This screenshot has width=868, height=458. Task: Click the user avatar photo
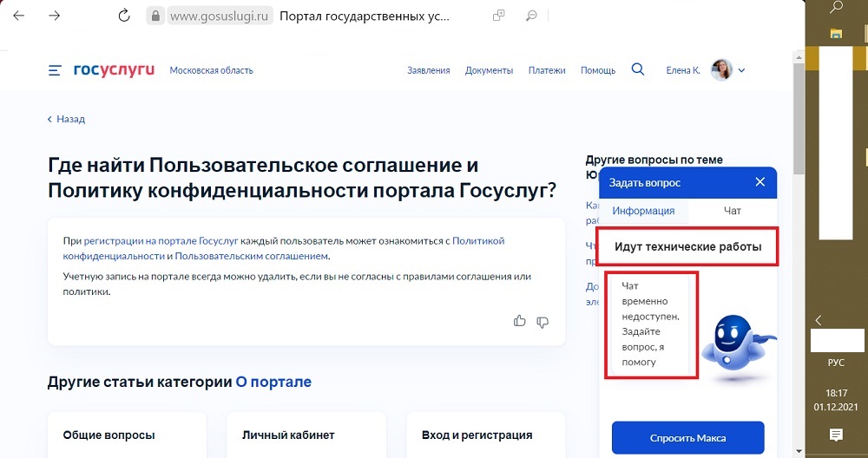click(x=722, y=69)
